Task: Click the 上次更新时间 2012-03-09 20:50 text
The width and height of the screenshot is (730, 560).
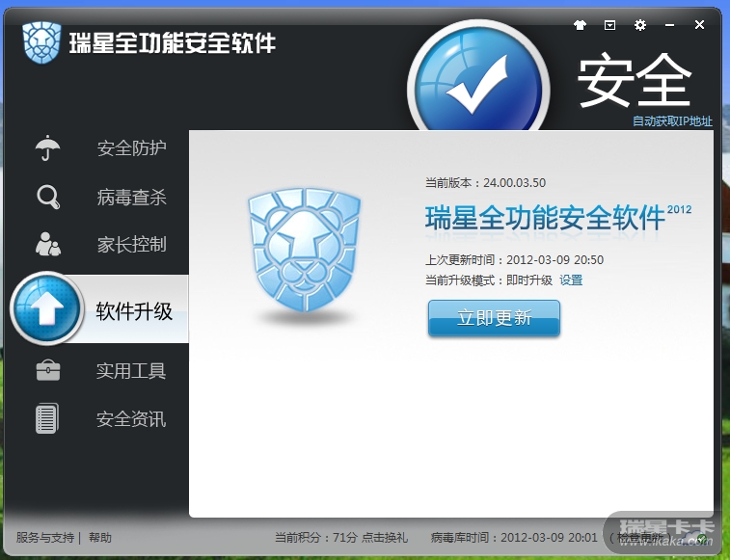Action: [514, 259]
